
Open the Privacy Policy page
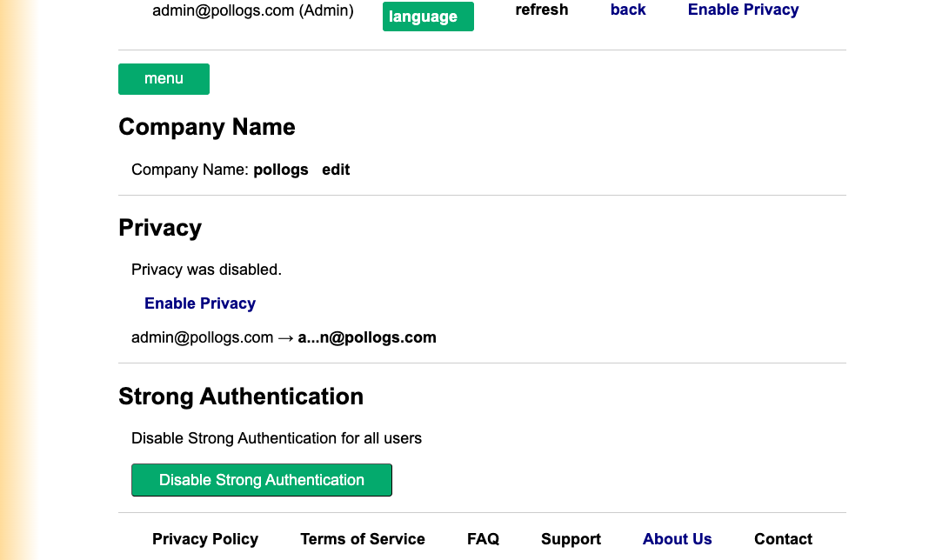click(x=205, y=539)
